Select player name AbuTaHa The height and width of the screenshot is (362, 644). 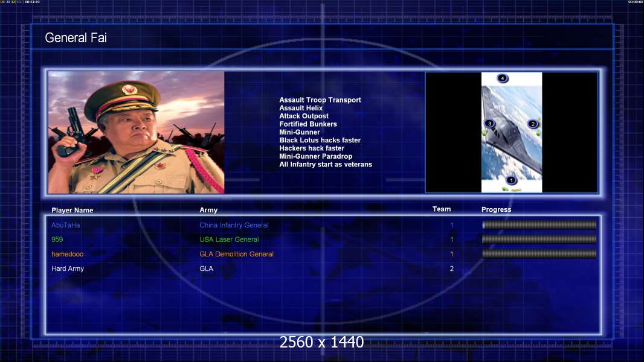pyautogui.click(x=66, y=225)
